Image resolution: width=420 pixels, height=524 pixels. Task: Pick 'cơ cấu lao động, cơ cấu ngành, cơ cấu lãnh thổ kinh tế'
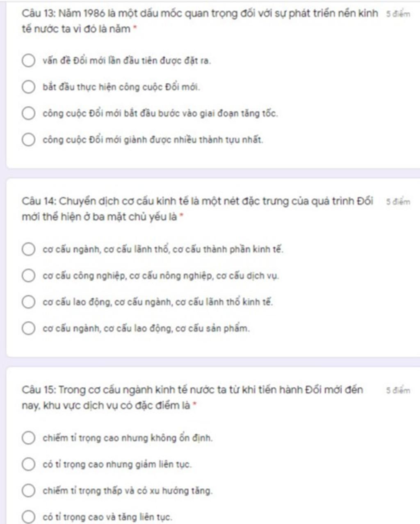[28, 302]
